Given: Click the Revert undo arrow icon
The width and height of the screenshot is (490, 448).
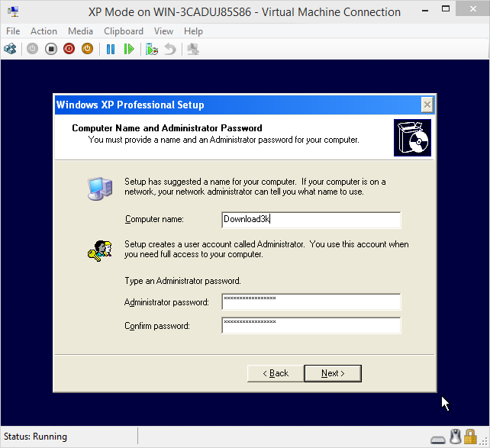Looking at the screenshot, I should point(170,50).
